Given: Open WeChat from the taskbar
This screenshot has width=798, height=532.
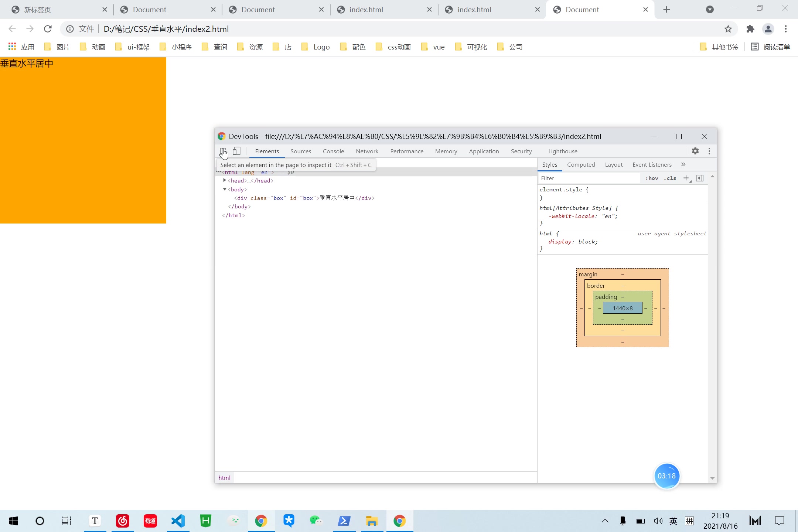Looking at the screenshot, I should pos(316,521).
